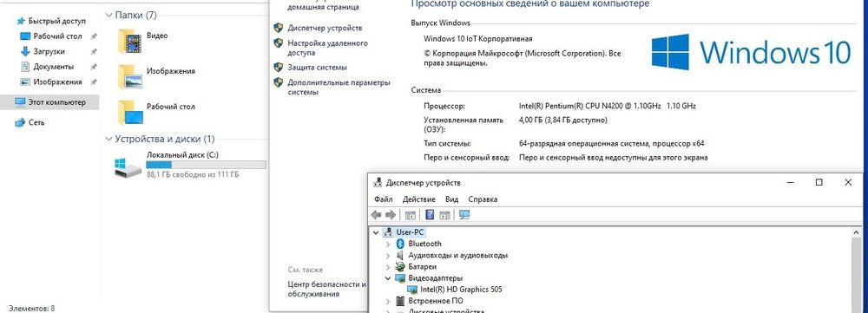Click the Изображения folder icon in the folders list
Image resolution: width=868 pixels, height=313 pixels.
click(131, 77)
